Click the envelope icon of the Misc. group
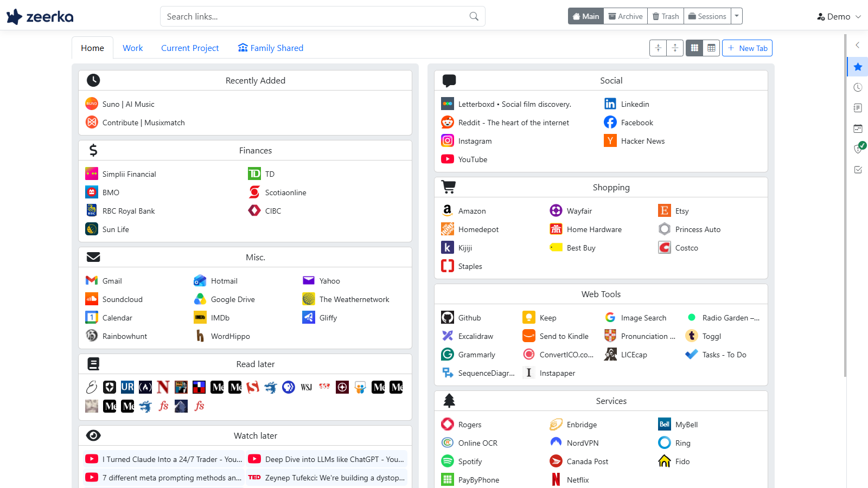Viewport: 868px width, 488px height. coord(93,257)
